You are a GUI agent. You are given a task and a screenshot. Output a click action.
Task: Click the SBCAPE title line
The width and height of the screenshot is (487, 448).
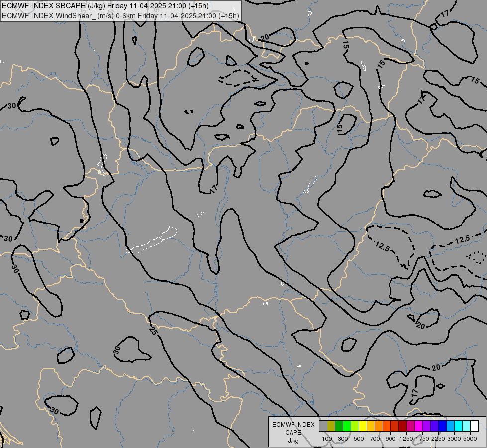[x=105, y=6]
